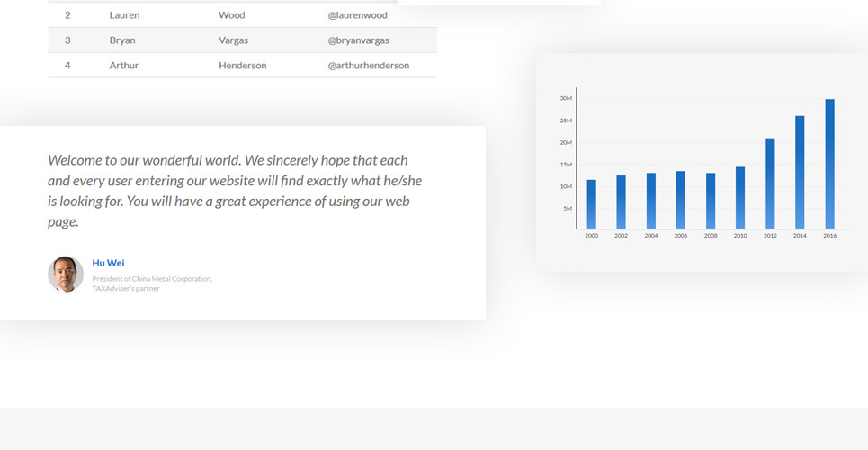Select the first name Bryan cell
This screenshot has height=450, width=868.
coord(122,40)
